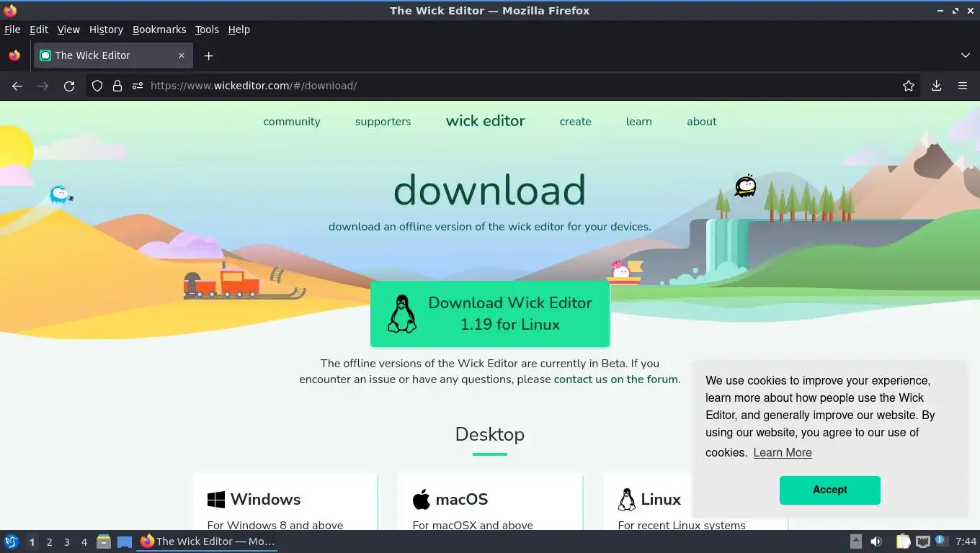980x553 pixels.
Task: Open Learn More cookie policy link
Action: point(783,453)
